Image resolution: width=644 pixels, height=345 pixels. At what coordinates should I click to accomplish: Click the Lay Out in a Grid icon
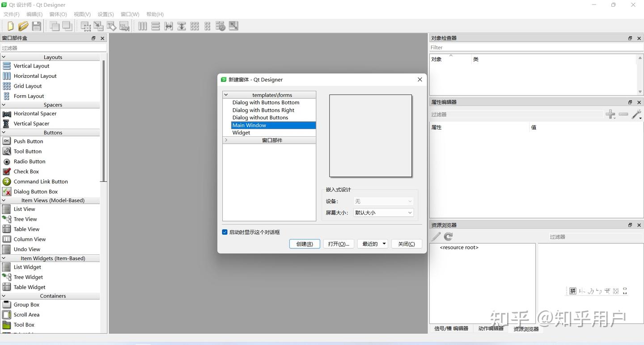[195, 26]
